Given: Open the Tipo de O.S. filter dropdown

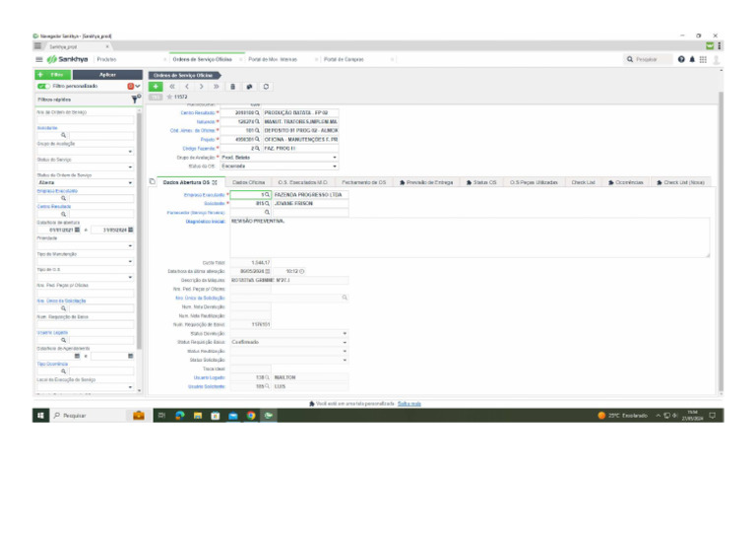Looking at the screenshot, I should pyautogui.click(x=86, y=277).
